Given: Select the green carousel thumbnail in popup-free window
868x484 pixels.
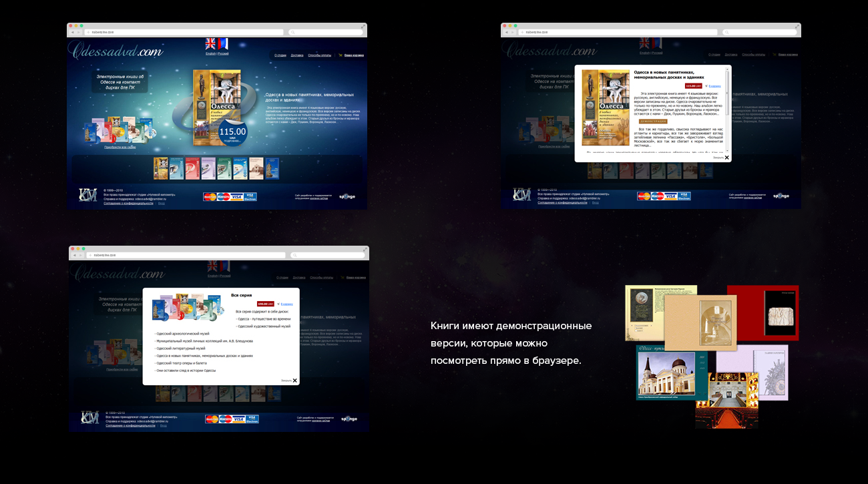Looking at the screenshot, I should click(x=224, y=168).
